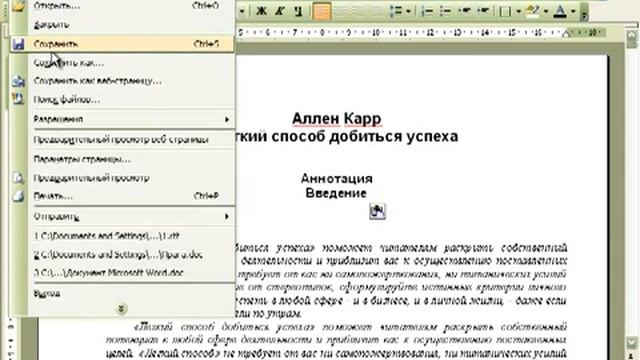Apply the font color (A) button
640x360 pixels.
pyautogui.click(x=560, y=11)
